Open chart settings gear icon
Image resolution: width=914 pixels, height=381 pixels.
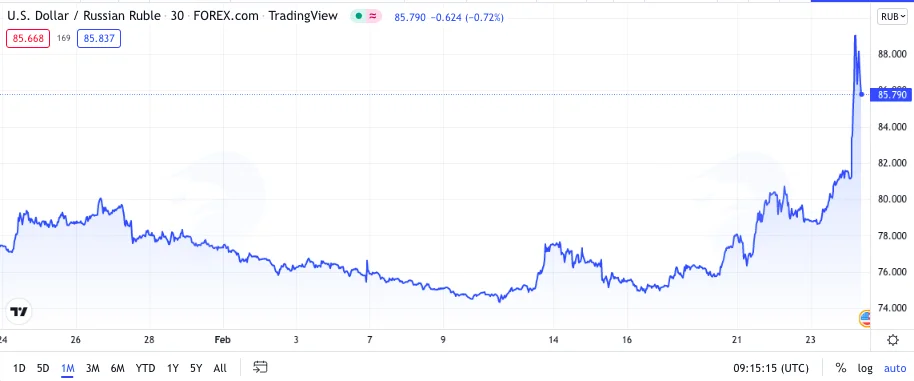pyautogui.click(x=892, y=340)
